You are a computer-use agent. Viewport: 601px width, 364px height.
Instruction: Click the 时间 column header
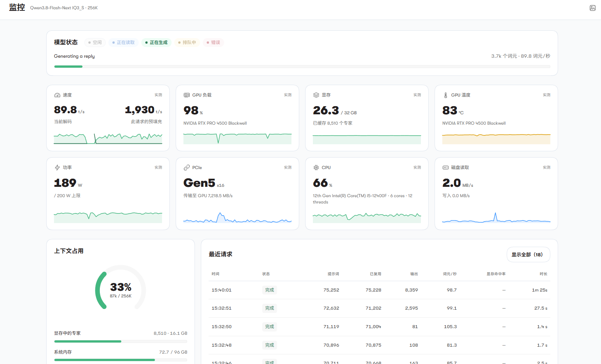tap(215, 274)
